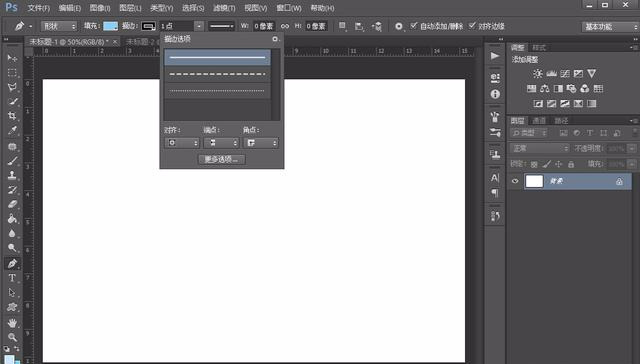Select the Crop tool
This screenshot has height=364, width=640.
12,116
